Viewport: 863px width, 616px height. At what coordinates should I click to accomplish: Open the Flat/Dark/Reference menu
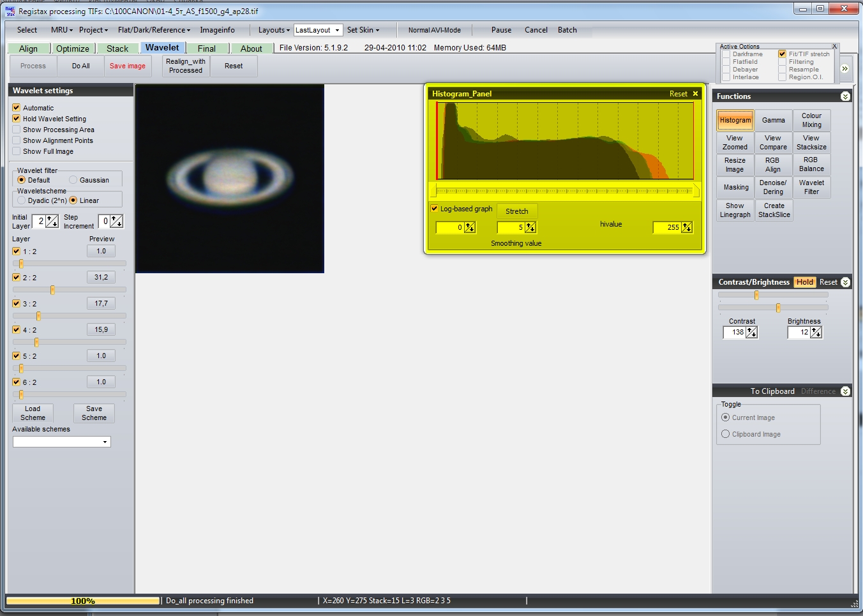(154, 30)
